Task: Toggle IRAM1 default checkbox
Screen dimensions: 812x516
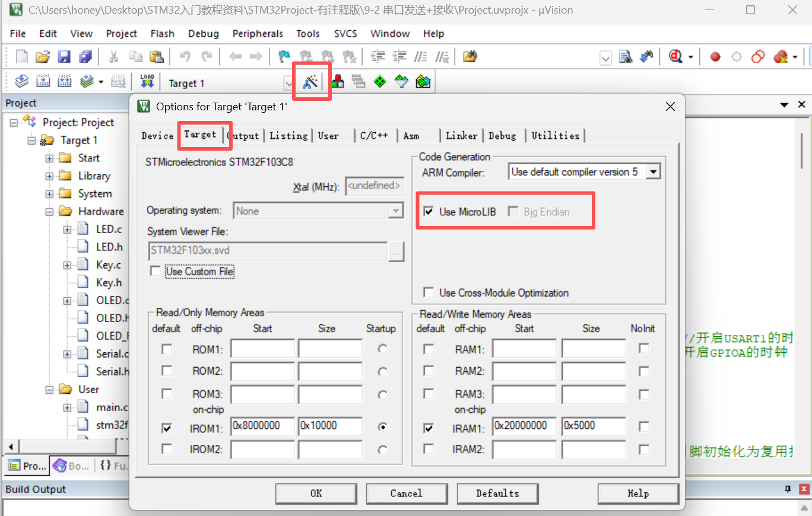Action: 429,427
